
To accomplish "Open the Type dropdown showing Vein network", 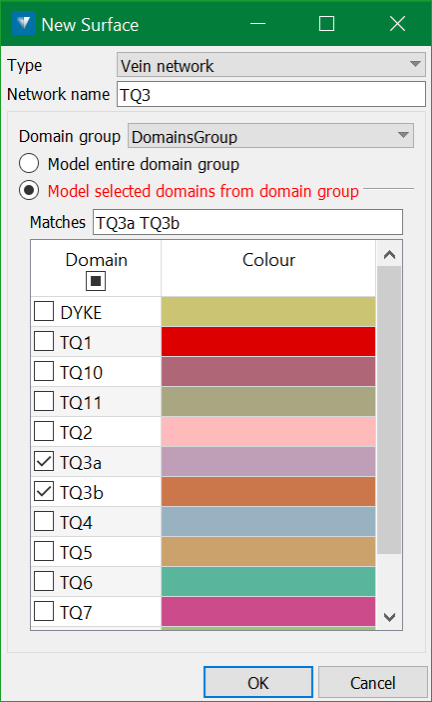I will pyautogui.click(x=271, y=65).
